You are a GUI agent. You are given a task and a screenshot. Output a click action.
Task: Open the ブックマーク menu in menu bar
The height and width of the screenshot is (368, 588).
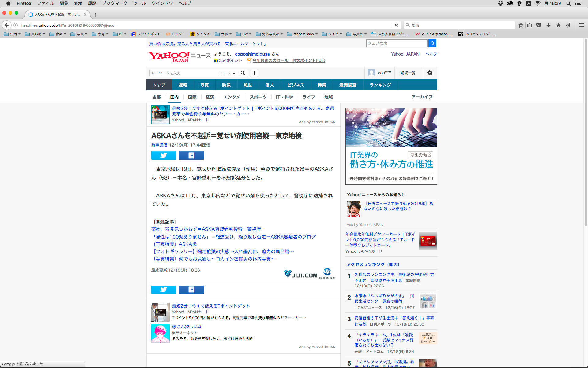[x=115, y=3]
